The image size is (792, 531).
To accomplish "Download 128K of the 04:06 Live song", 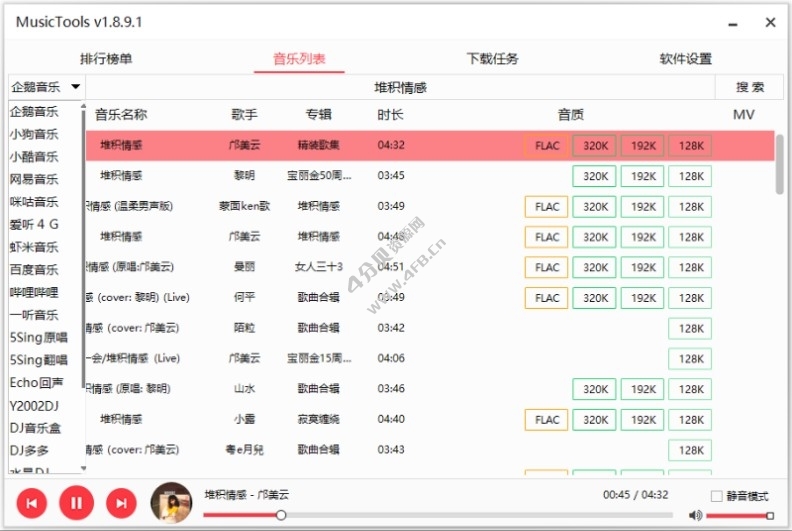I will point(690,359).
